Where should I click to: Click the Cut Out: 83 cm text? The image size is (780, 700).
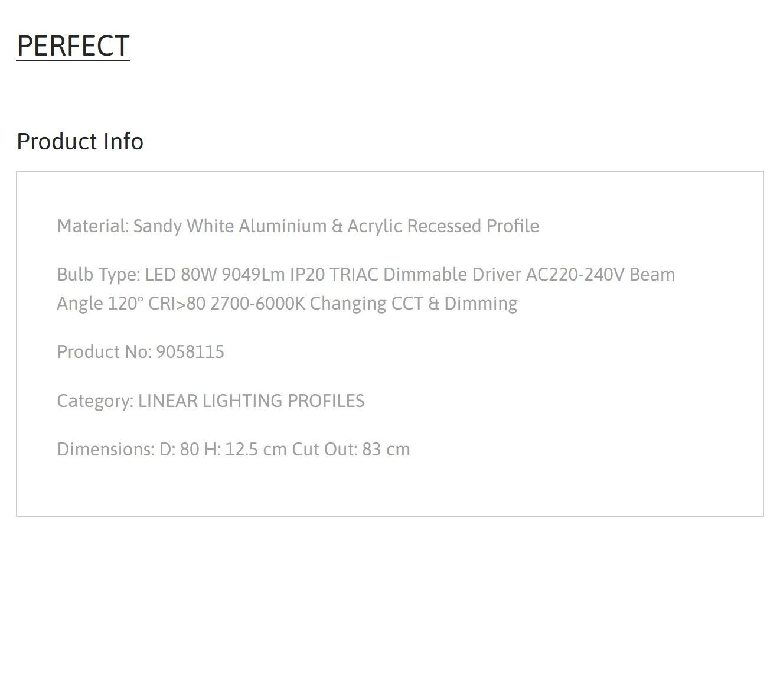[351, 449]
